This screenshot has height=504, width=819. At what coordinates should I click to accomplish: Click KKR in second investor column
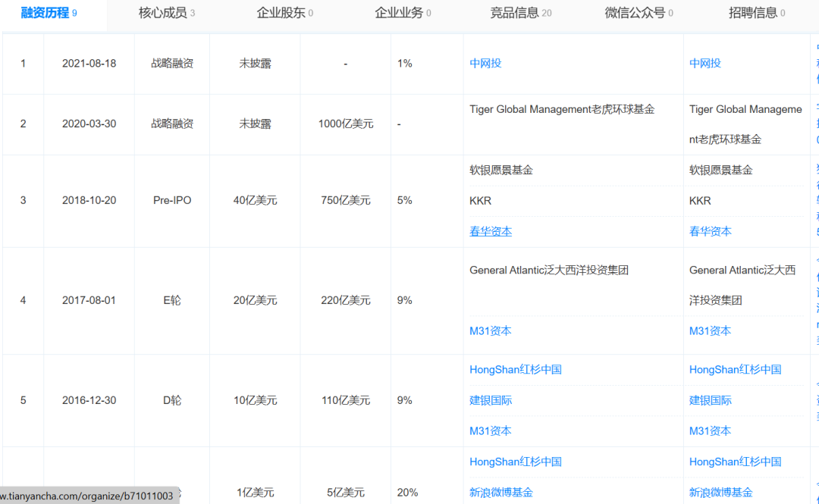(700, 201)
